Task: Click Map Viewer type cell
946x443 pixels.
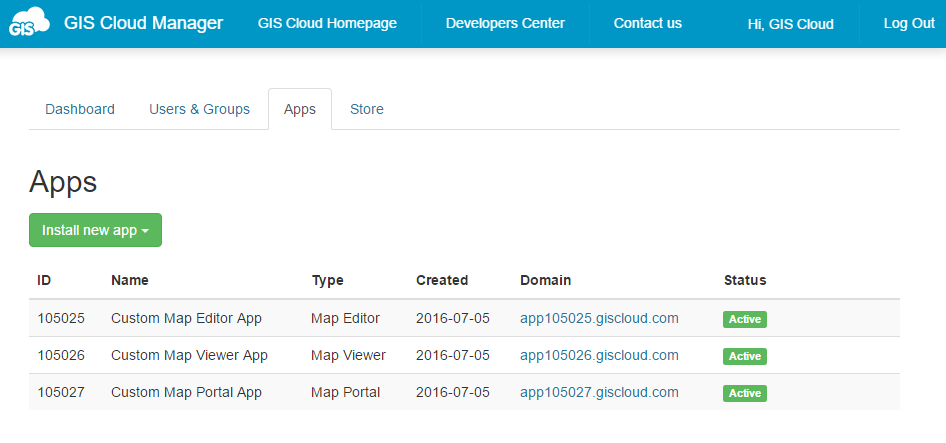Action: [348, 355]
